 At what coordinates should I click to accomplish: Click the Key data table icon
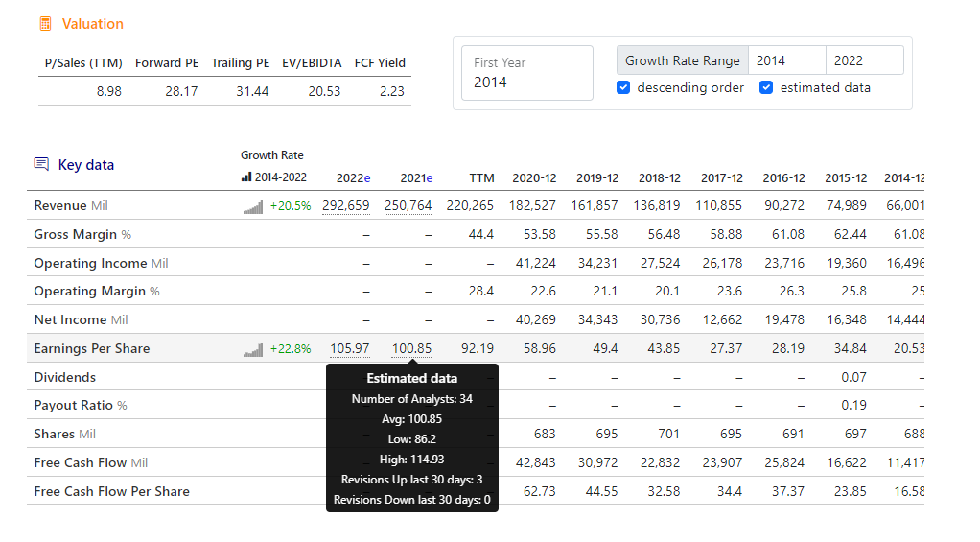tap(41, 164)
